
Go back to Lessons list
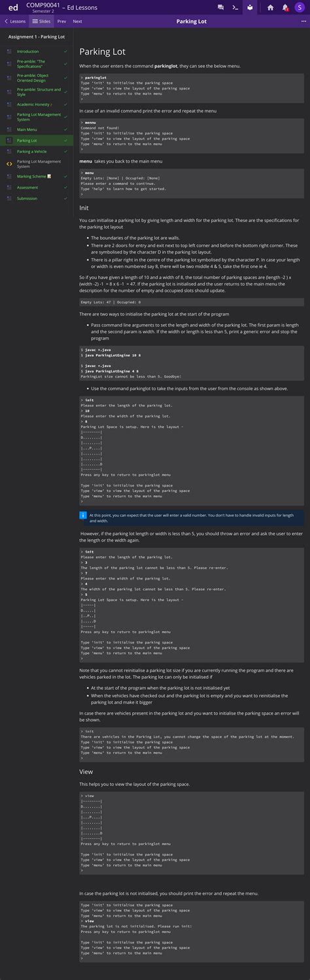(x=15, y=21)
